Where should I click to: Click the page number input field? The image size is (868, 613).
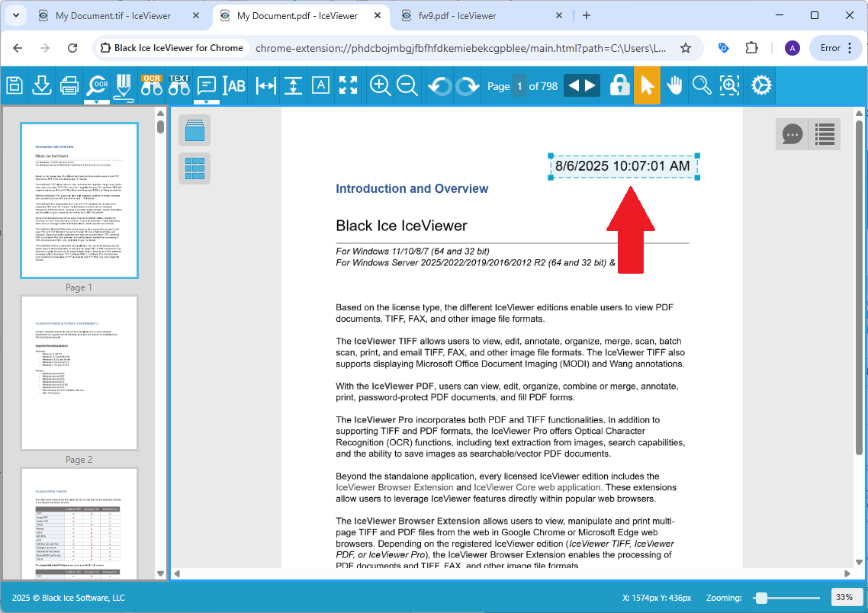[519, 85]
